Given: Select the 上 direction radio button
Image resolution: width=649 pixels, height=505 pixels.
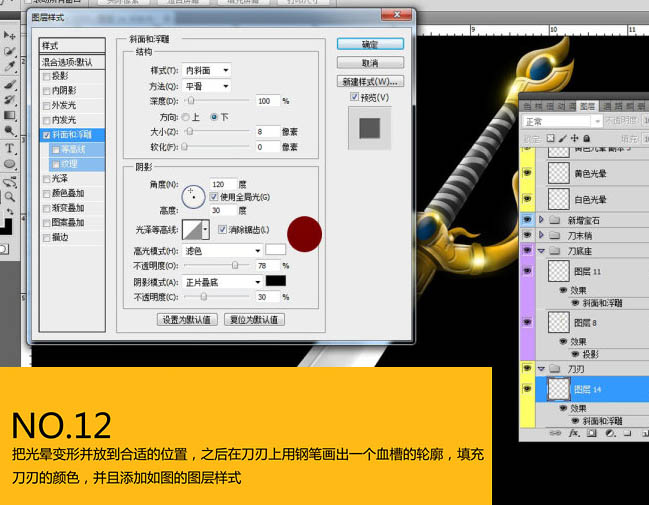Looking at the screenshot, I should pyautogui.click(x=186, y=117).
